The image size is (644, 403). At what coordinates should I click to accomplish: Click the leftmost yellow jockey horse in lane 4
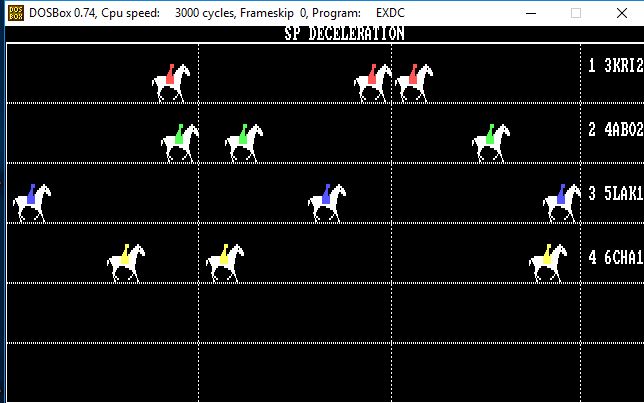126,263
